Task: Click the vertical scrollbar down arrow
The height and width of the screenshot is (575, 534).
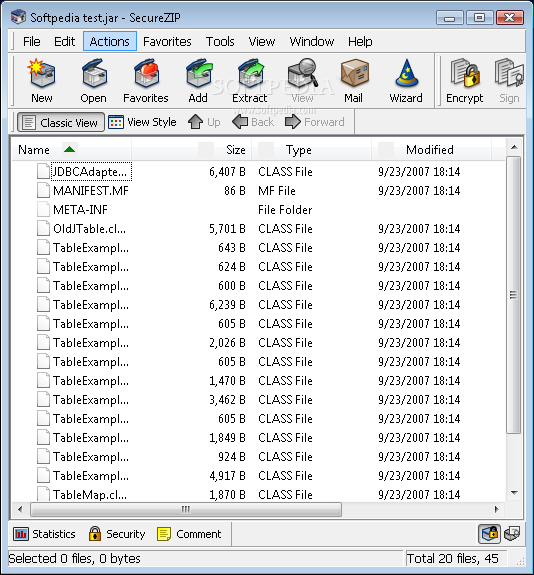Action: tap(514, 493)
